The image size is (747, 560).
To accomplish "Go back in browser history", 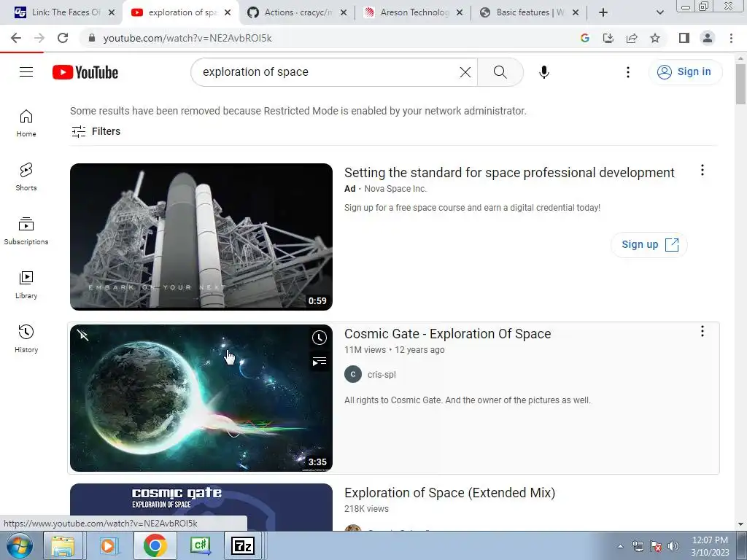I will coord(16,38).
